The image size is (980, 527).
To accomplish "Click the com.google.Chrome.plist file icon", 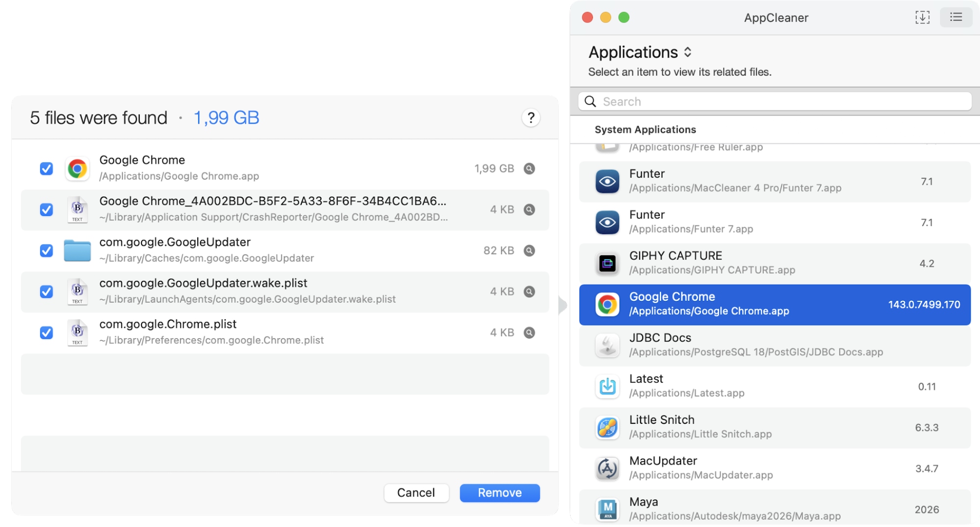I will coord(77,333).
